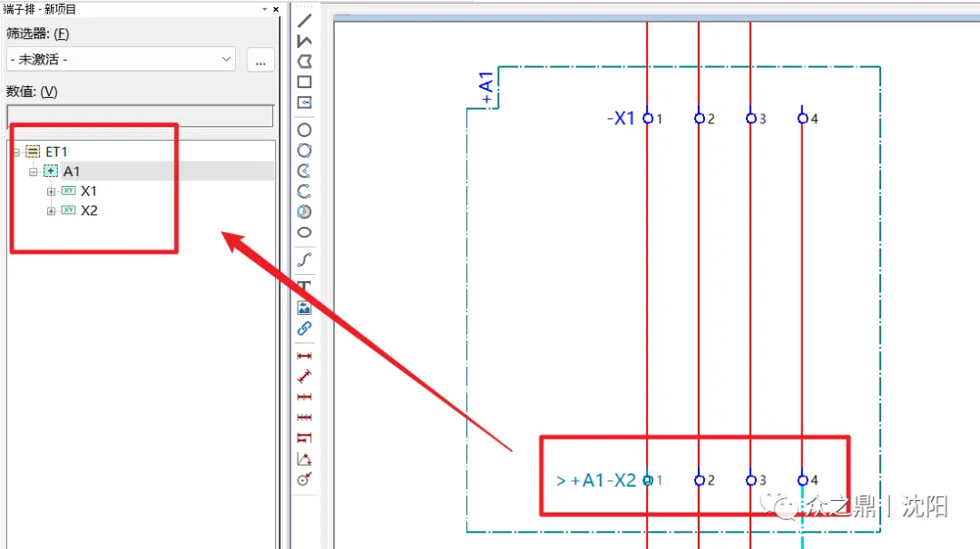Screen dimensions: 980x549
Task: Click the filter browse ellipsis button
Action: [x=260, y=60]
